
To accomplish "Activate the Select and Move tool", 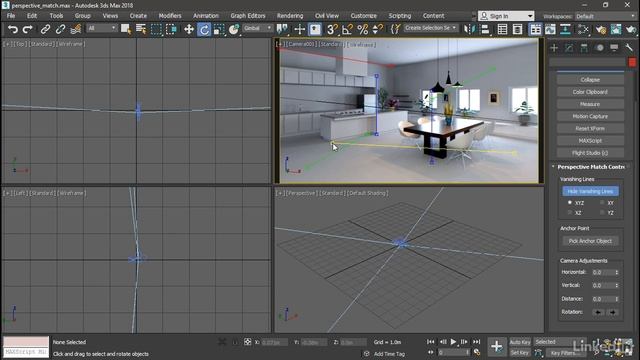I will pos(189,29).
